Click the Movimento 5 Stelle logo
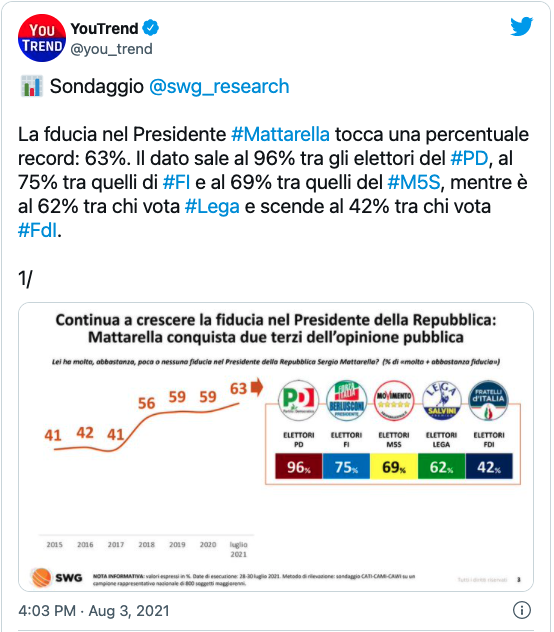This screenshot has height=632, width=554. tap(394, 400)
